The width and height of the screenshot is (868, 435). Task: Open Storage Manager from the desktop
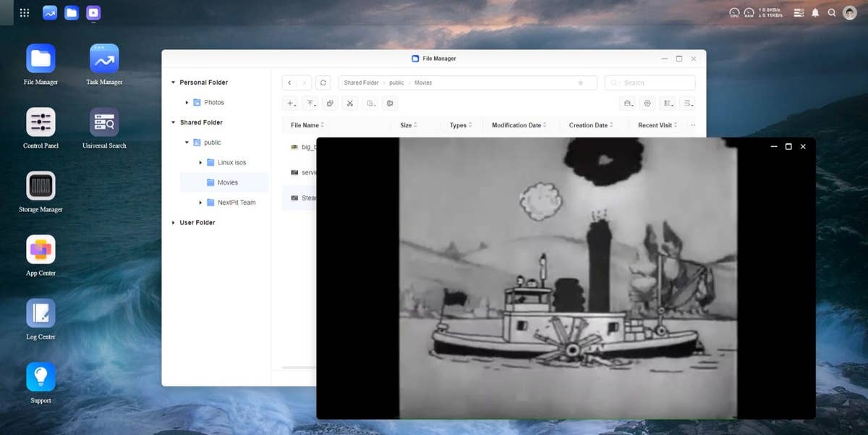[41, 186]
